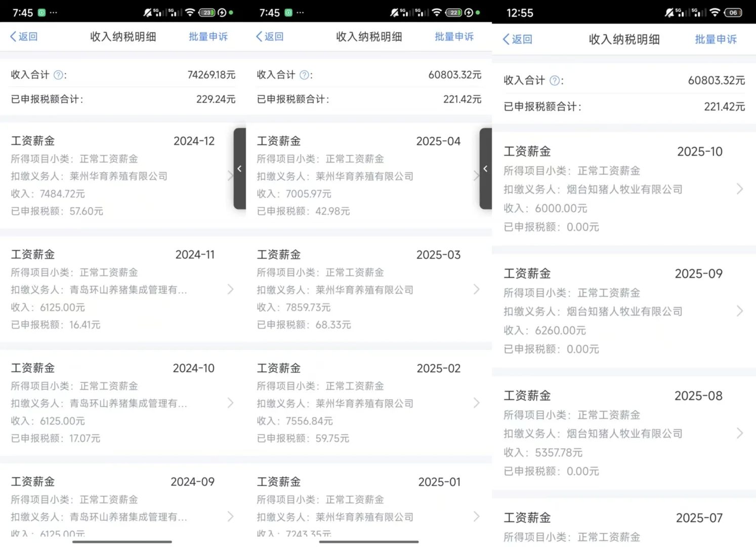Open details chevron for the 2024-10 record
The image size is (756, 547).
(230, 403)
